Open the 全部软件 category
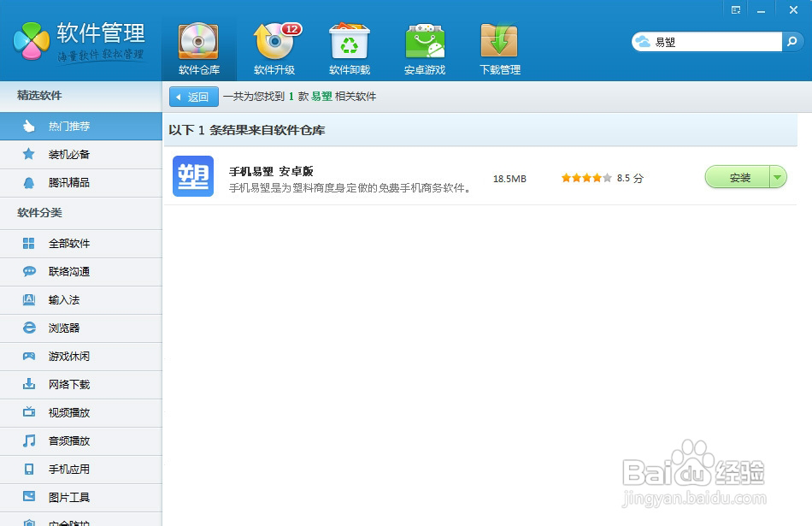 [81, 244]
